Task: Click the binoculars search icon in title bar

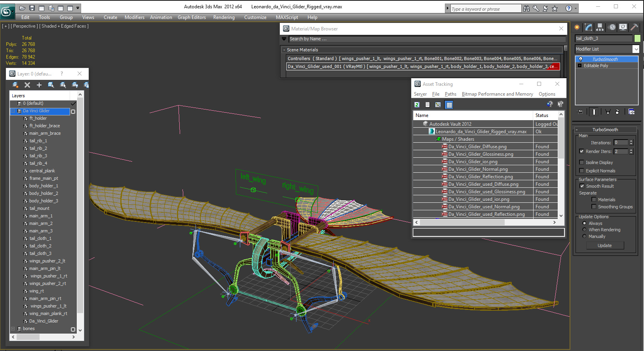Action: click(526, 8)
